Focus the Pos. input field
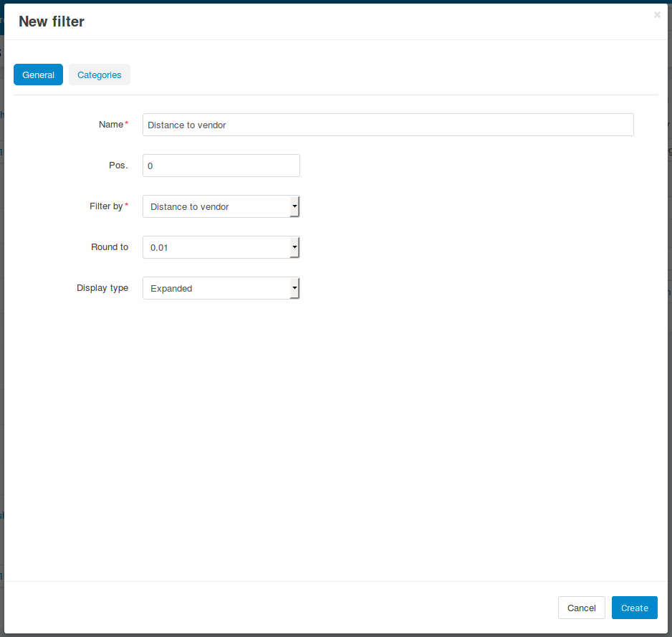Viewport: 672px width, 637px height. 221,166
